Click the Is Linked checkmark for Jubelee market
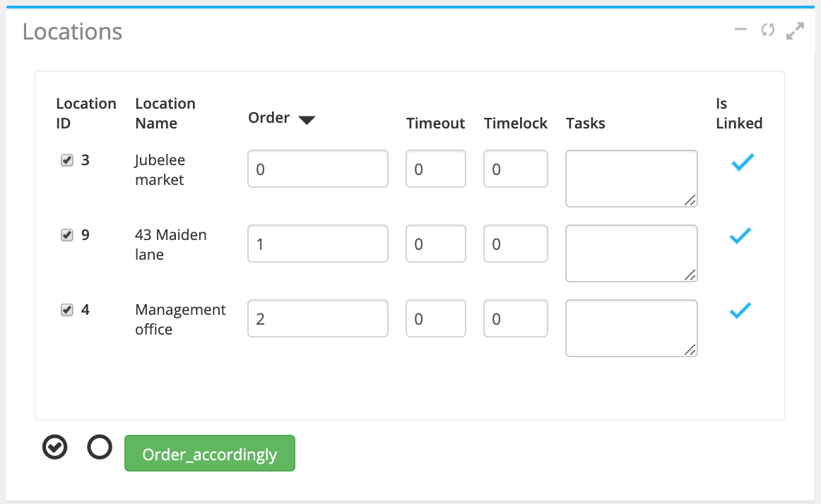 [x=740, y=163]
